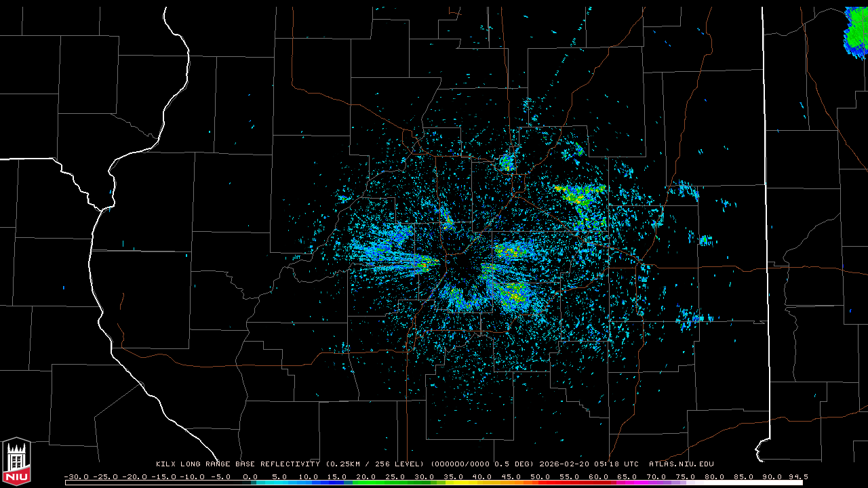Image resolution: width=868 pixels, height=488 pixels.
Task: Click the 85.0 scale label
Action: [745, 477]
